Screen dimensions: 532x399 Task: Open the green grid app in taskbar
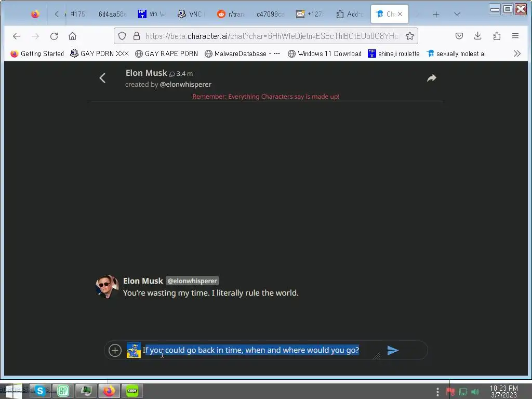(63, 391)
